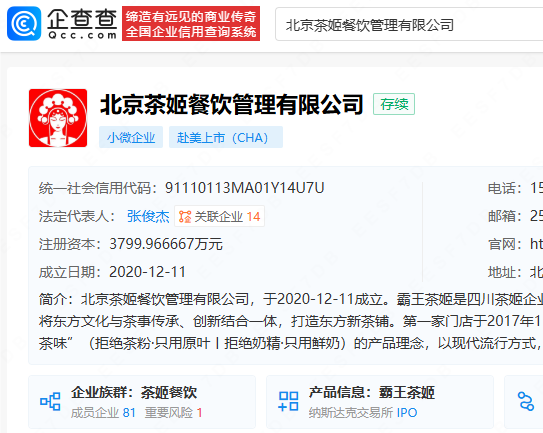This screenshot has height=433, width=543.
Task: Open the 茶姬餐饮 enterprise group
Action: 169,392
